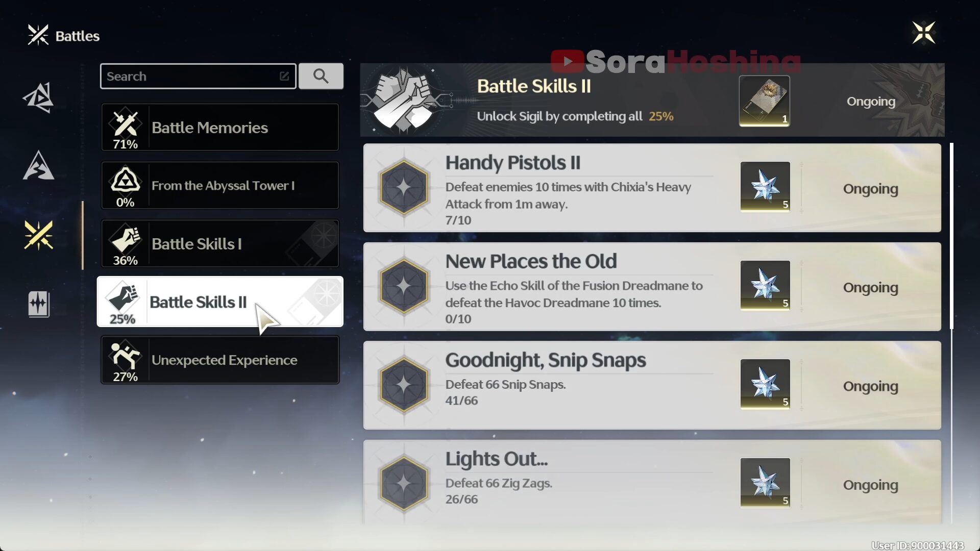980x551 pixels.
Task: Click the search magnifier button
Action: tap(322, 76)
